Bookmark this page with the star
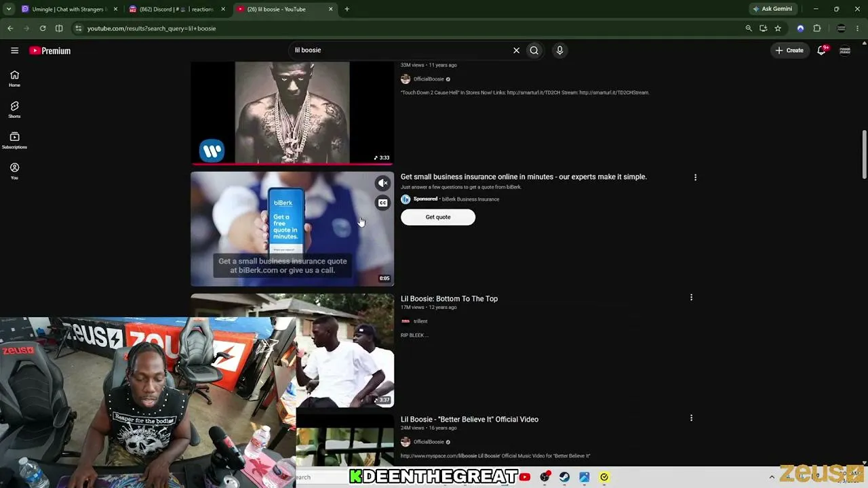868x488 pixels. [778, 28]
